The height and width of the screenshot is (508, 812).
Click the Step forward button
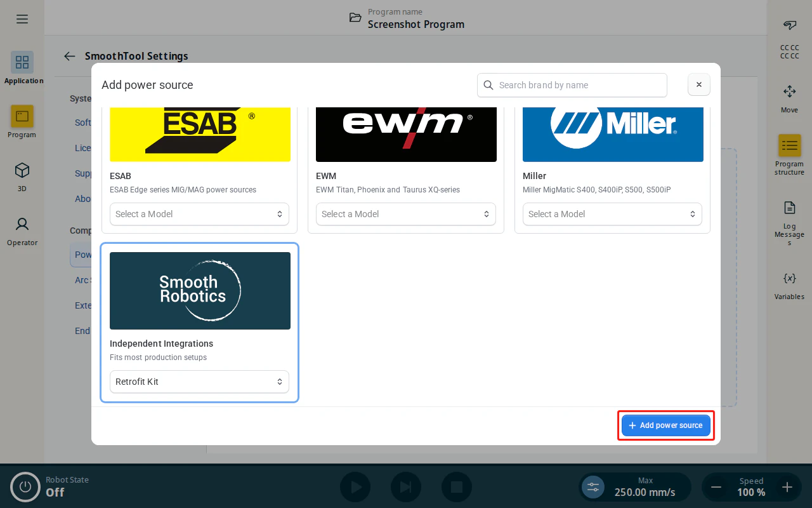pos(406,487)
